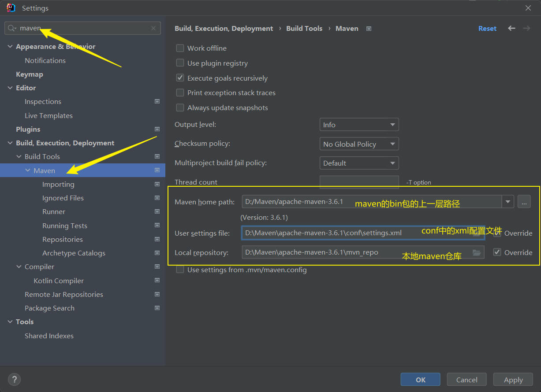Collapse the Maven tree node
Viewport: 541px width, 392px height.
coord(28,170)
